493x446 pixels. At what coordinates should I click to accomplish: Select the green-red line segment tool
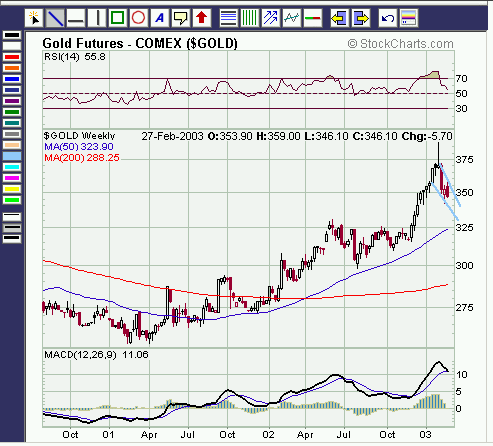point(313,18)
